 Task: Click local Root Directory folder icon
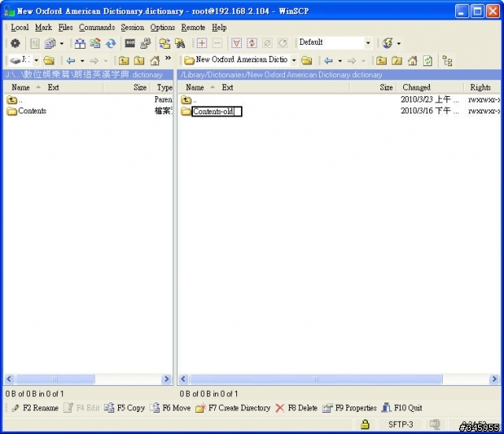pos(139,61)
